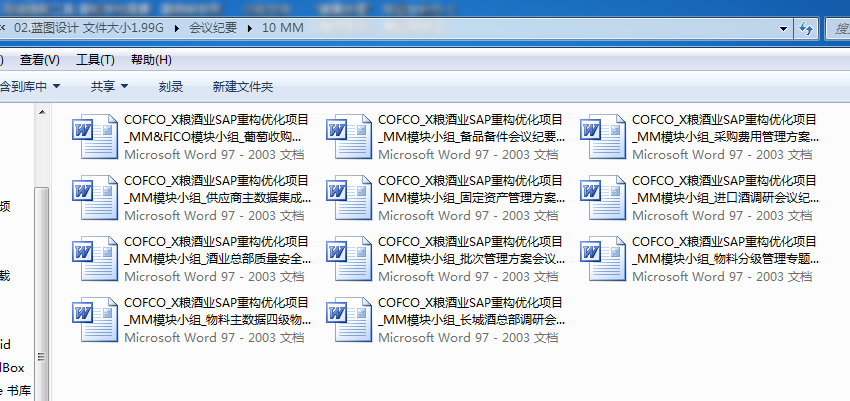
Task: Navigate to 会议纪要 in breadcrumb path
Action: coord(213,28)
